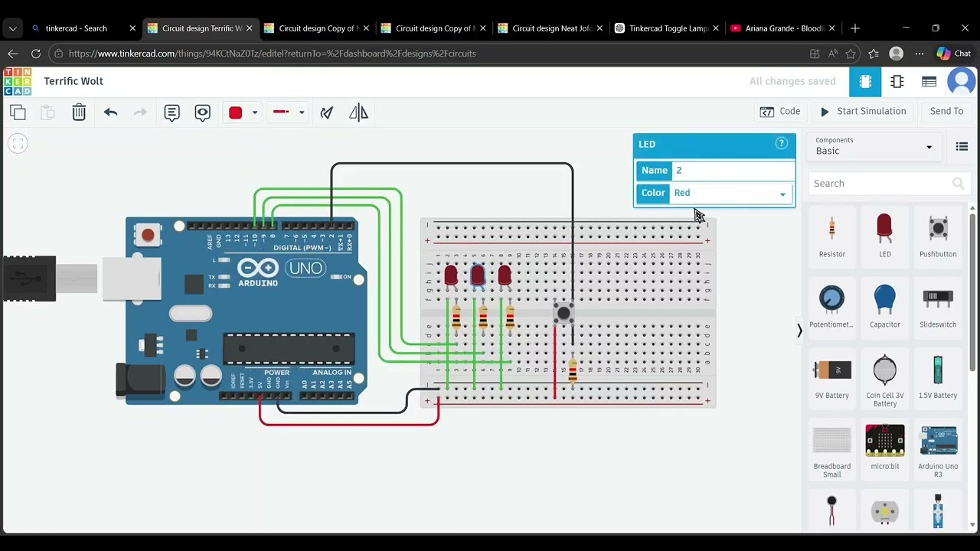The width and height of the screenshot is (980, 551).
Task: Click the design name Terrific Wolt
Action: 73,81
